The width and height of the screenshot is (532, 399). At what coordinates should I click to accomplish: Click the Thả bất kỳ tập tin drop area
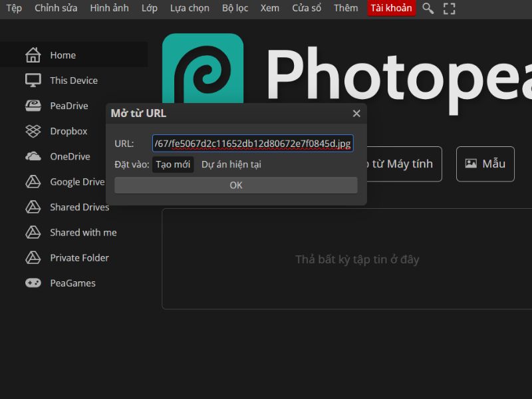(x=347, y=259)
